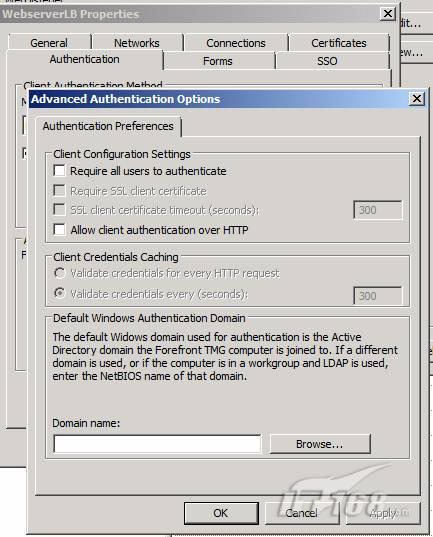This screenshot has height=537, width=433.
Task: Open the Connections tab
Action: (x=236, y=43)
